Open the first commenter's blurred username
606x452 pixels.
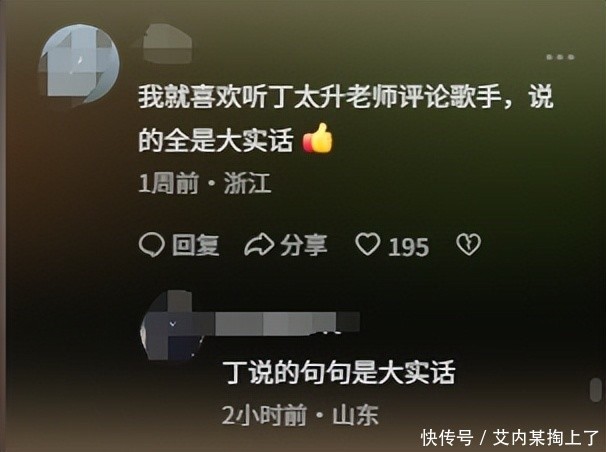tap(167, 44)
